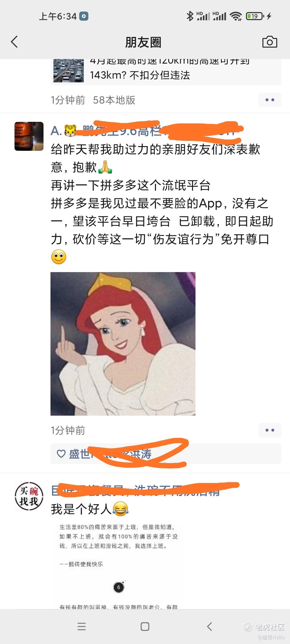Open the red truck profile avatar

click(x=29, y=136)
